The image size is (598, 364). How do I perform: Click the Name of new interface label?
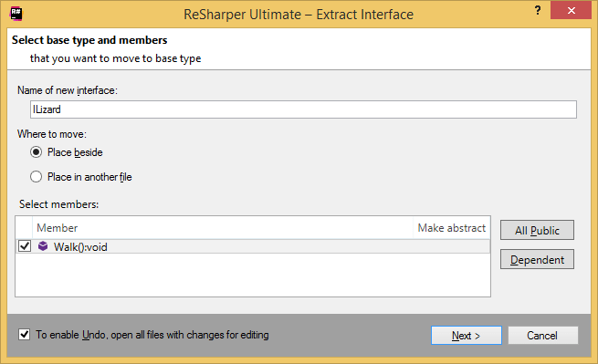tap(68, 90)
